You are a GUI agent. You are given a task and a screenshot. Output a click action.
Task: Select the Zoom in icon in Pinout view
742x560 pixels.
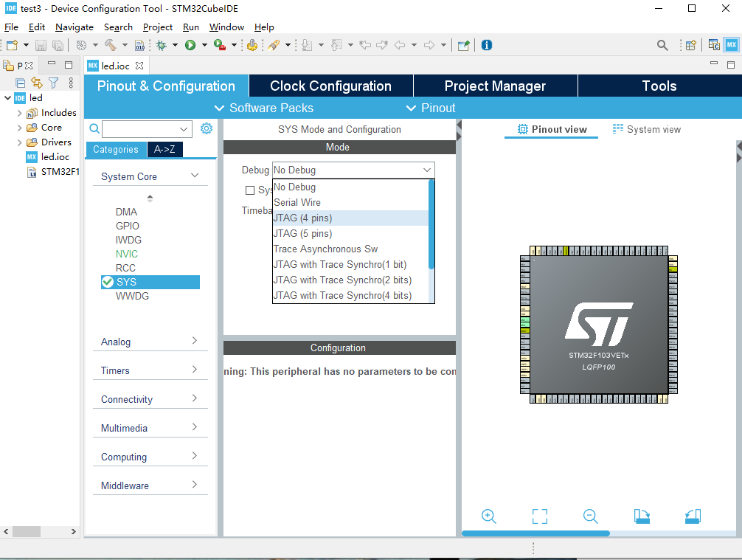click(488, 516)
